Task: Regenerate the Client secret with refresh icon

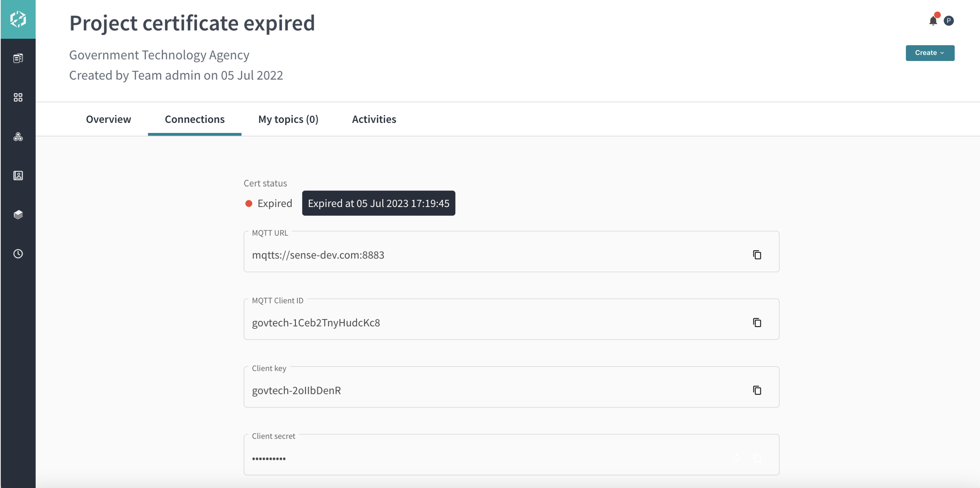Action: click(737, 458)
